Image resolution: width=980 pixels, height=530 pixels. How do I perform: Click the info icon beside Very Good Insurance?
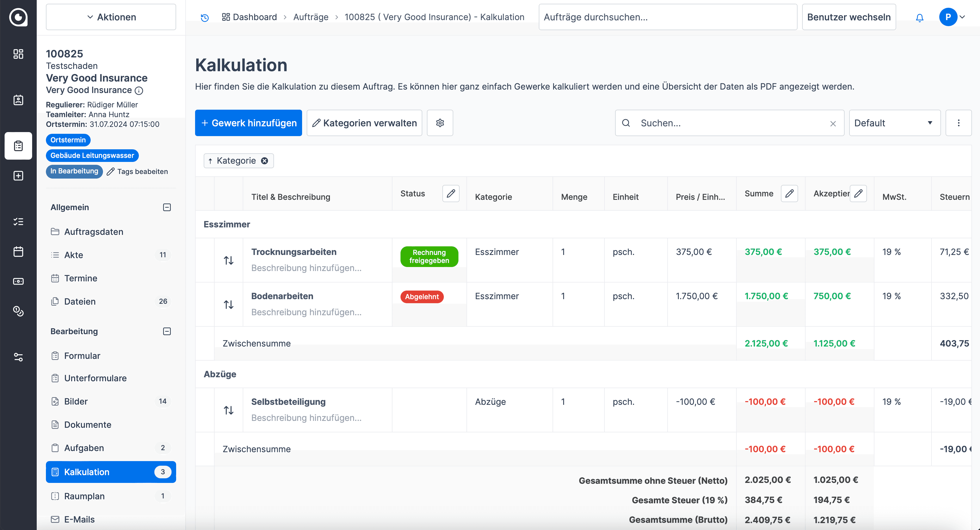coord(139,91)
